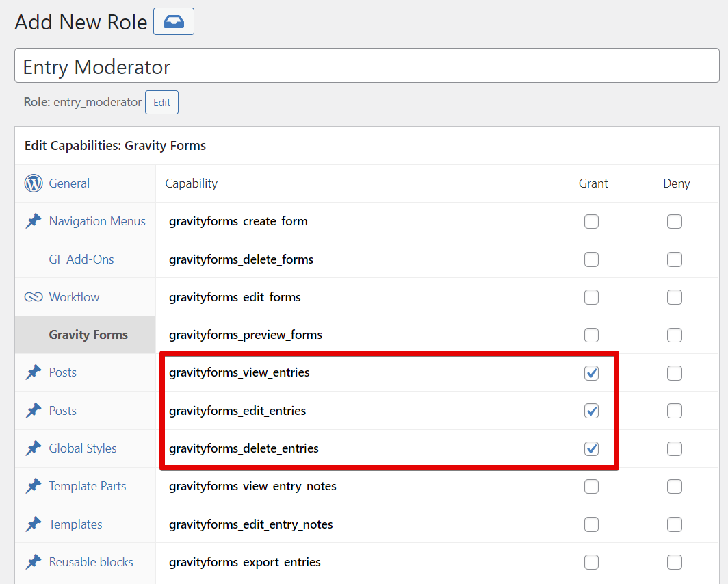Deny gravityforms_delete_entries capability
The width and height of the screenshot is (728, 584).
tap(675, 449)
